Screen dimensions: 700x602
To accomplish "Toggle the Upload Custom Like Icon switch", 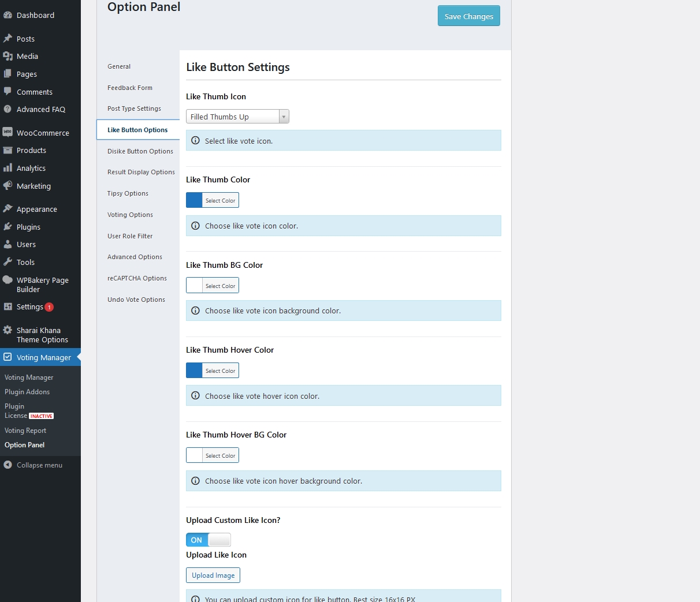I will [x=208, y=540].
